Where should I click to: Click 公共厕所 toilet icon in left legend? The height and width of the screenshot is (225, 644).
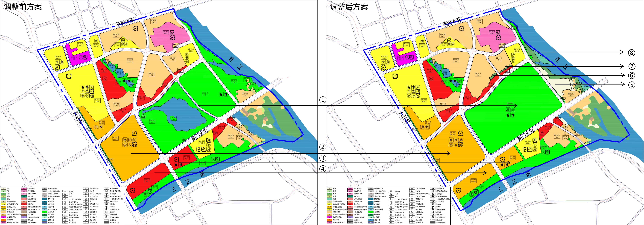[x=106, y=194]
